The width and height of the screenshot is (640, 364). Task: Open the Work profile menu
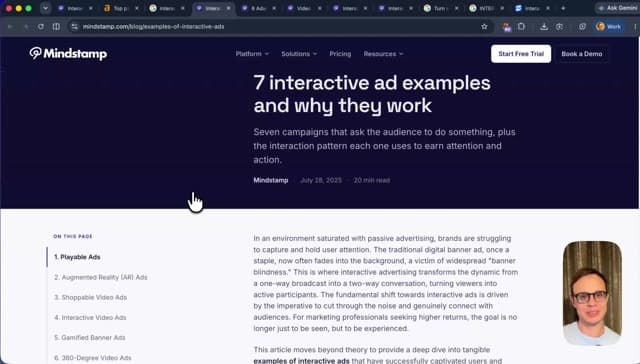click(608, 27)
